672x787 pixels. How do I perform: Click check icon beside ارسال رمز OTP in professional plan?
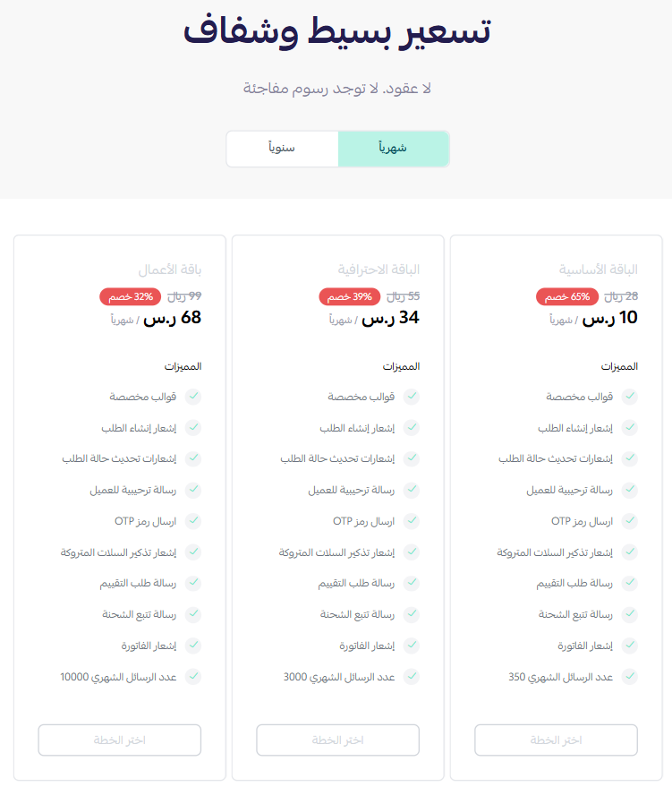click(412, 521)
